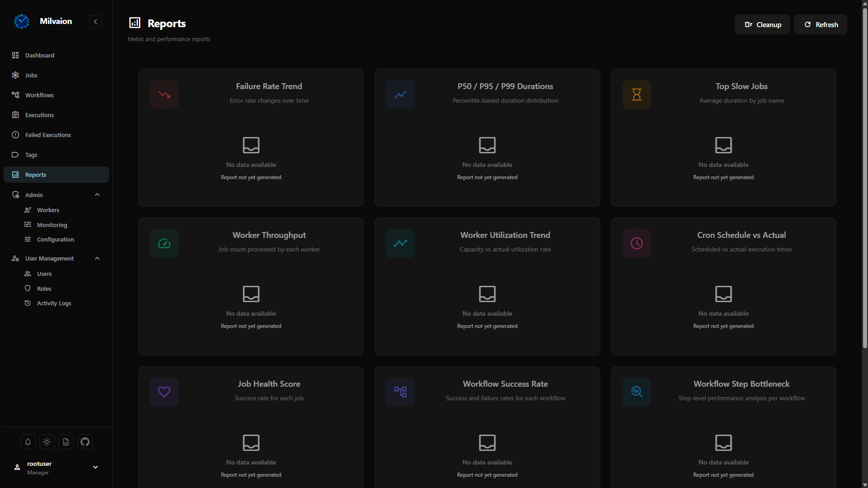Collapse the User Management section chevron
Screen dimensions: 868x488
coord(97,258)
